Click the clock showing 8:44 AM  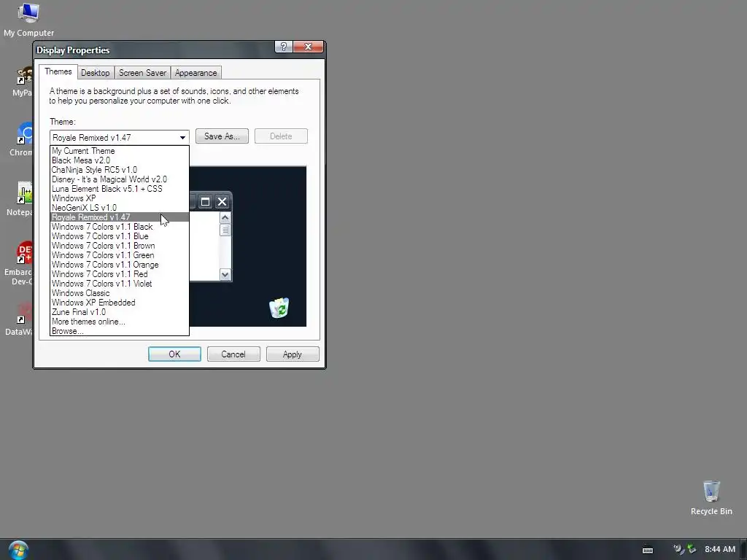point(720,549)
